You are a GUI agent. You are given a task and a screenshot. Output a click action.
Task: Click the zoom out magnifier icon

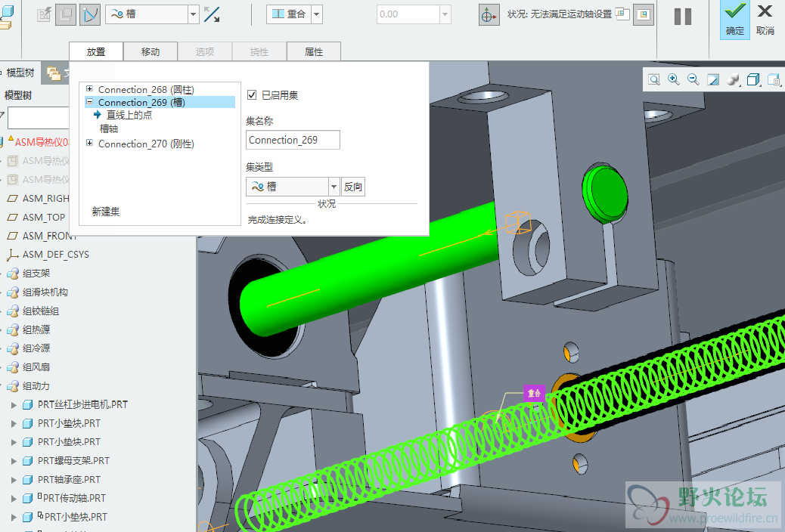tap(693, 79)
